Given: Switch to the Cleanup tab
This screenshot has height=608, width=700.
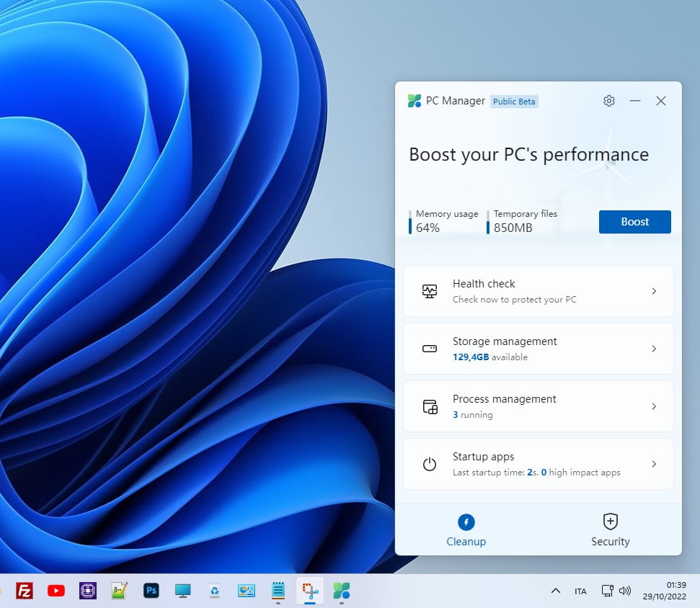Looking at the screenshot, I should (x=466, y=529).
